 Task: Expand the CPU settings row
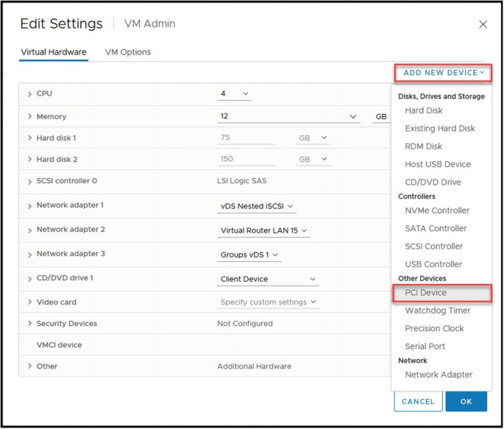pos(30,94)
